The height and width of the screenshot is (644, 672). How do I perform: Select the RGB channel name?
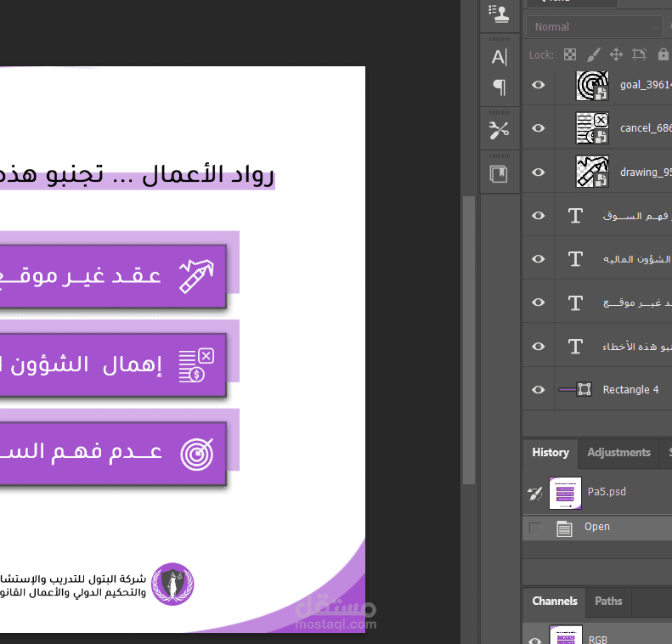(598, 640)
